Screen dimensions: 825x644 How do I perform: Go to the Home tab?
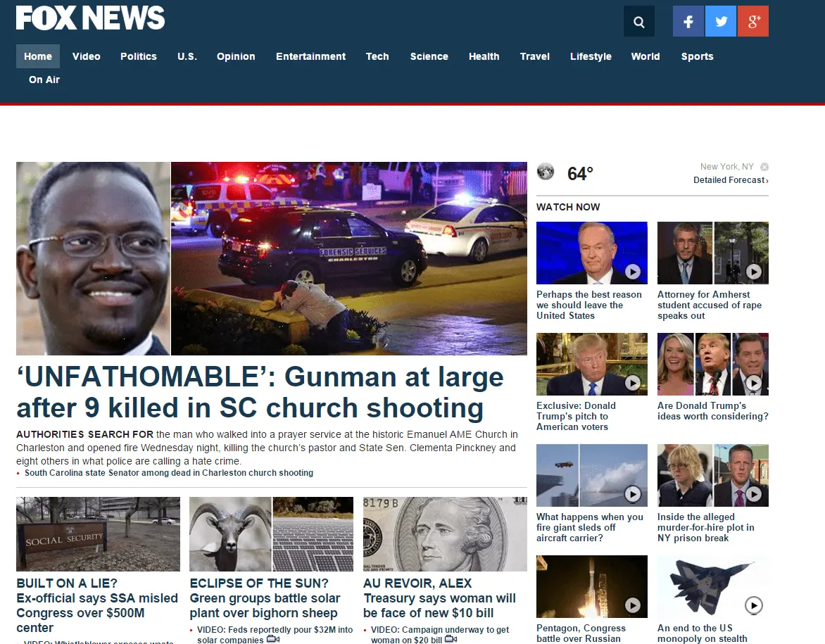click(x=38, y=56)
